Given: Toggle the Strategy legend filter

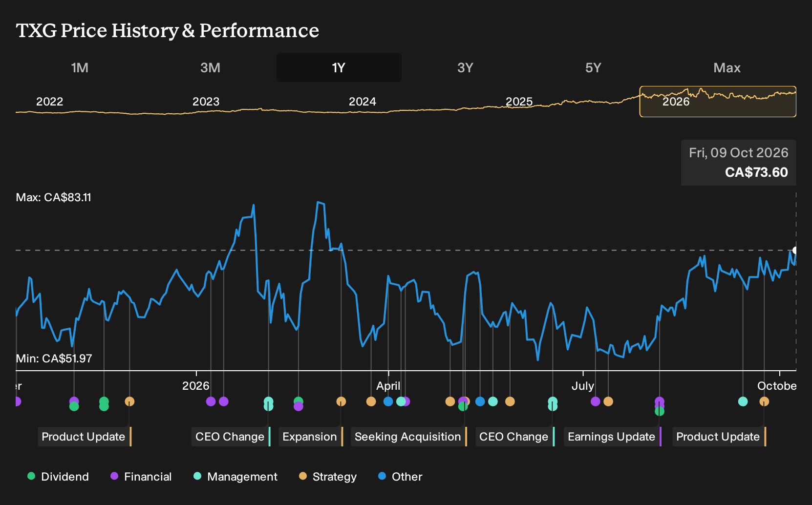Looking at the screenshot, I should point(328,477).
